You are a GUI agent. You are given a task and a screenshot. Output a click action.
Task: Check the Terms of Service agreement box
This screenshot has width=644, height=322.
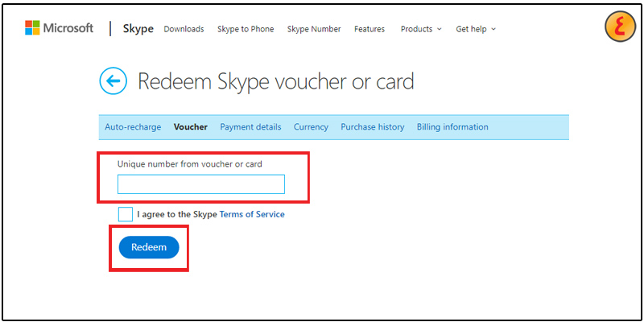(x=126, y=214)
